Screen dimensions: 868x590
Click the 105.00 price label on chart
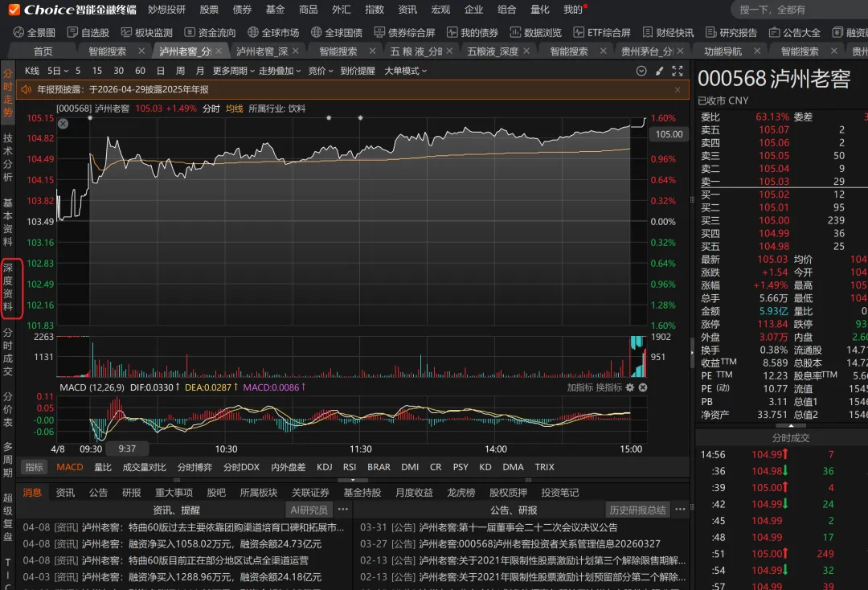click(669, 134)
